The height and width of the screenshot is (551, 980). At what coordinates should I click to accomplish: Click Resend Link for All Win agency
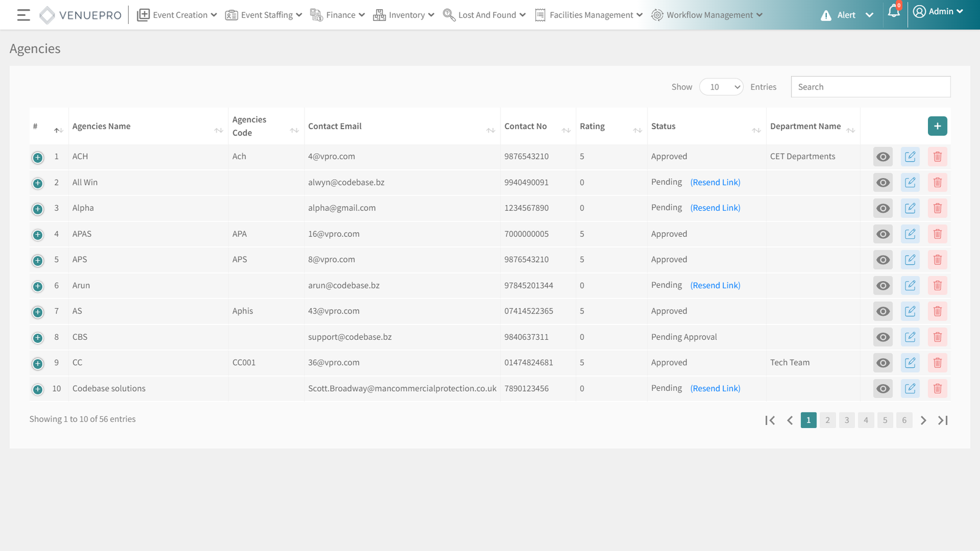(715, 182)
